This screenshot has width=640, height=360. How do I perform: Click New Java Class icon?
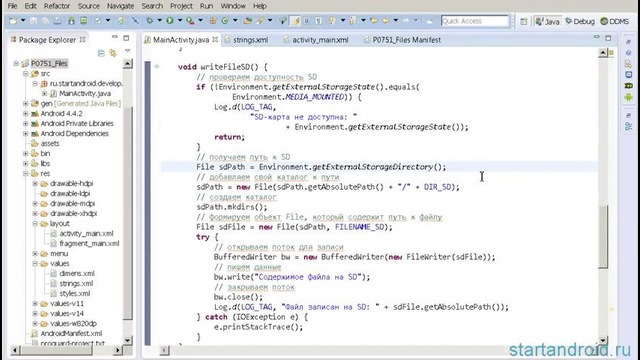225,21
